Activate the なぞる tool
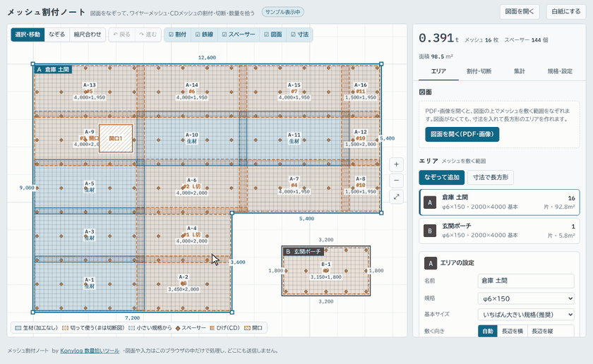593x364 pixels. 56,35
